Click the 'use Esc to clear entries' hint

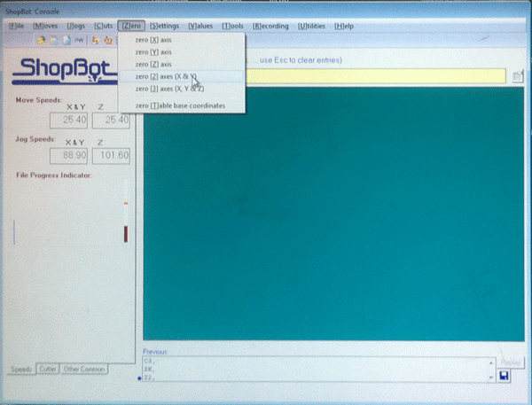tap(301, 60)
